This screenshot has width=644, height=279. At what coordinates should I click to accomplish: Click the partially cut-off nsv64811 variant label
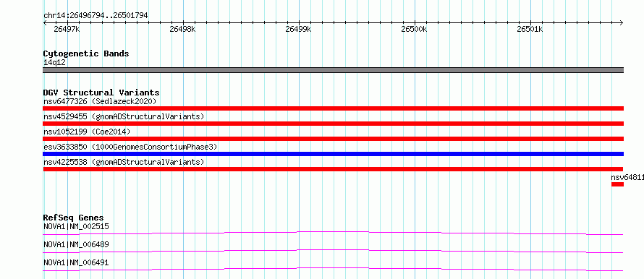pos(627,177)
